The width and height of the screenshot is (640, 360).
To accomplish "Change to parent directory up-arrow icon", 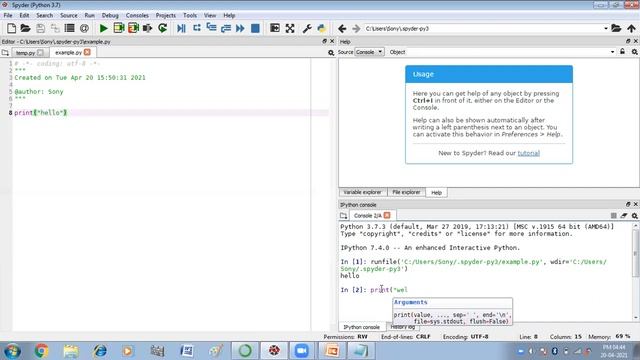I will 631,29.
